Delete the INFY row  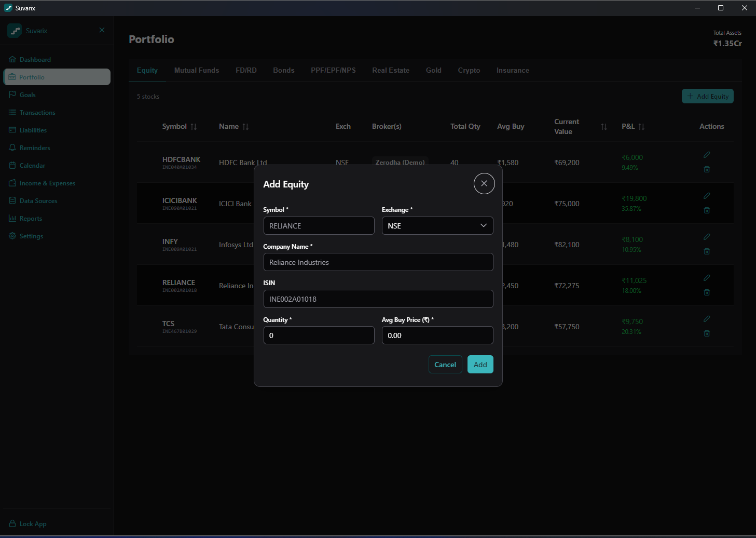point(707,251)
